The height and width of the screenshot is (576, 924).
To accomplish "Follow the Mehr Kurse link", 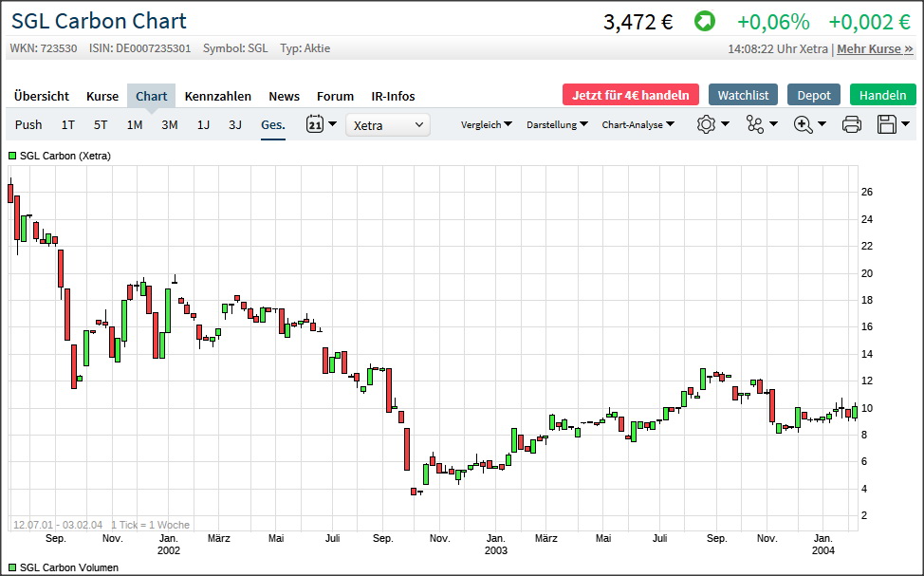I will pyautogui.click(x=875, y=48).
